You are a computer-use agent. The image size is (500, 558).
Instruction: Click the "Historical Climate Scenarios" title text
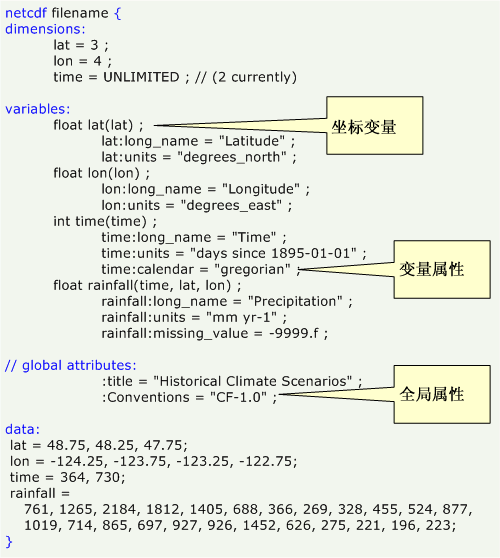coord(252,381)
